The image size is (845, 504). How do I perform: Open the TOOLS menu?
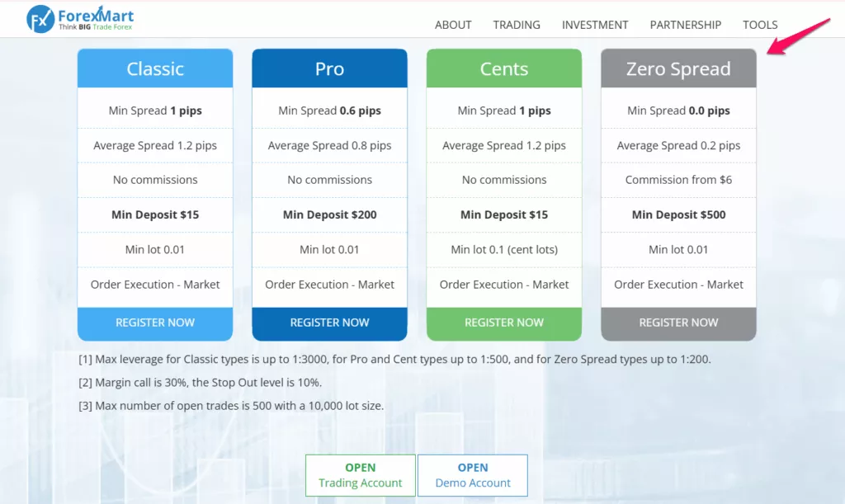760,25
